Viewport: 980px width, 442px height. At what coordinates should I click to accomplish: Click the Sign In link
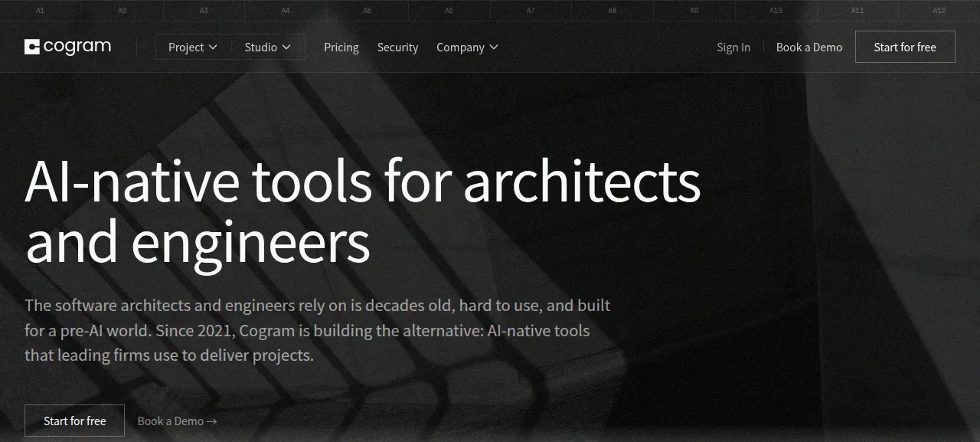click(733, 47)
